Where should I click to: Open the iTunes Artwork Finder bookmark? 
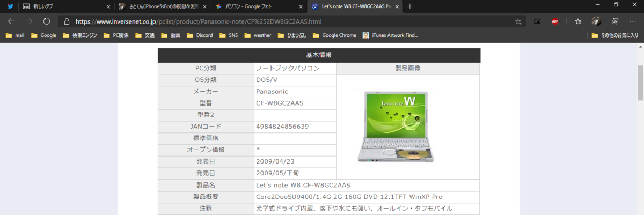click(390, 35)
